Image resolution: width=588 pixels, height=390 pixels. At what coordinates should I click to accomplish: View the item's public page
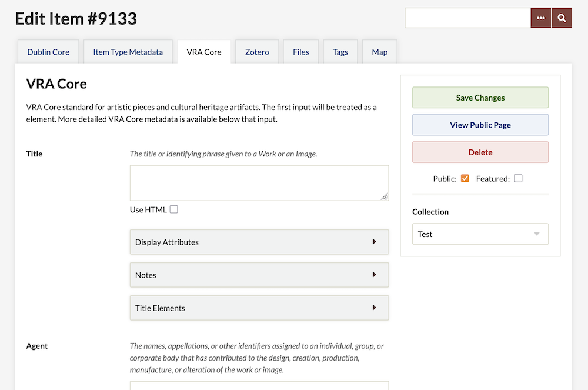coord(480,125)
